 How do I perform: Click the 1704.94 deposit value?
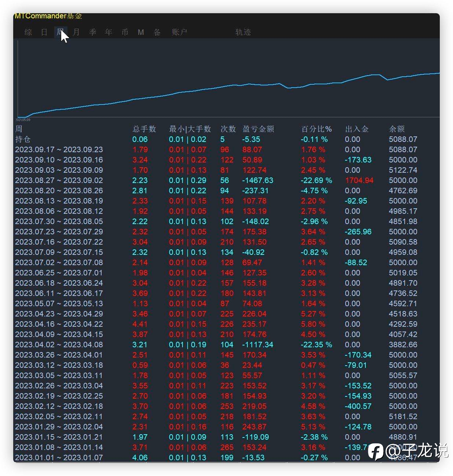359,180
